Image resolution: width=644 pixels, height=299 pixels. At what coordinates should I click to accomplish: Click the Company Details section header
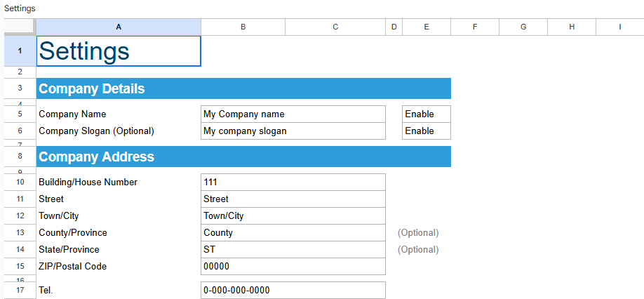[x=243, y=88]
